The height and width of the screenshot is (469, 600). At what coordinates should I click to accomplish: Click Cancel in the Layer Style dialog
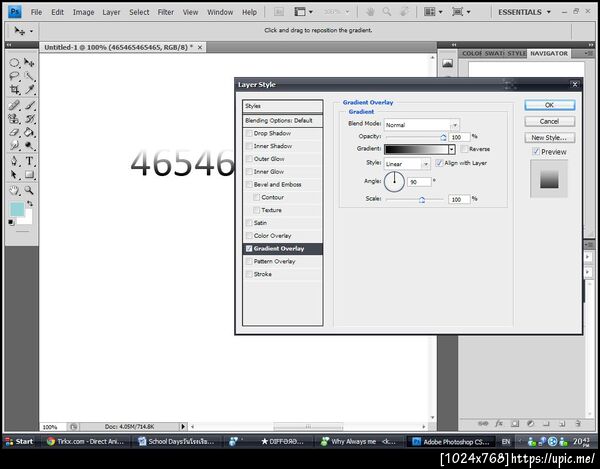(549, 121)
